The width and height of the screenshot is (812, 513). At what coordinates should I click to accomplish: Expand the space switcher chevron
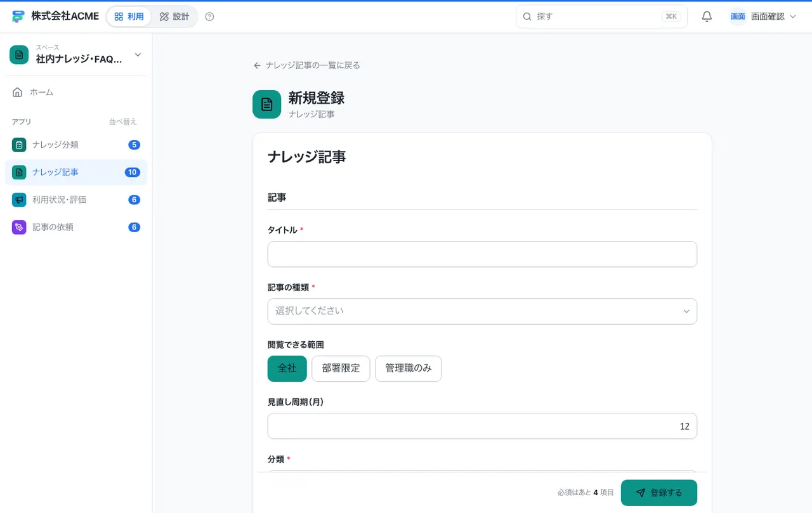point(138,55)
